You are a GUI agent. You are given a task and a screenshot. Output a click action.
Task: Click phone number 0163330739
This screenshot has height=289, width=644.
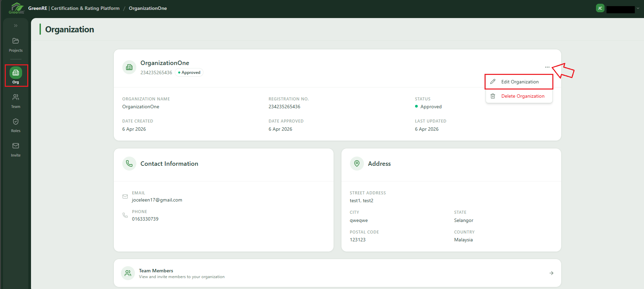click(145, 219)
